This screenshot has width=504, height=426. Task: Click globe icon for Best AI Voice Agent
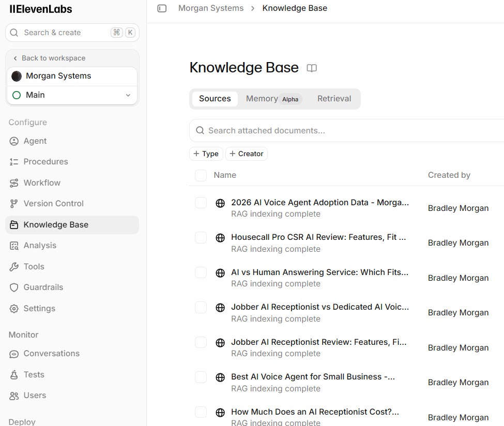point(220,377)
